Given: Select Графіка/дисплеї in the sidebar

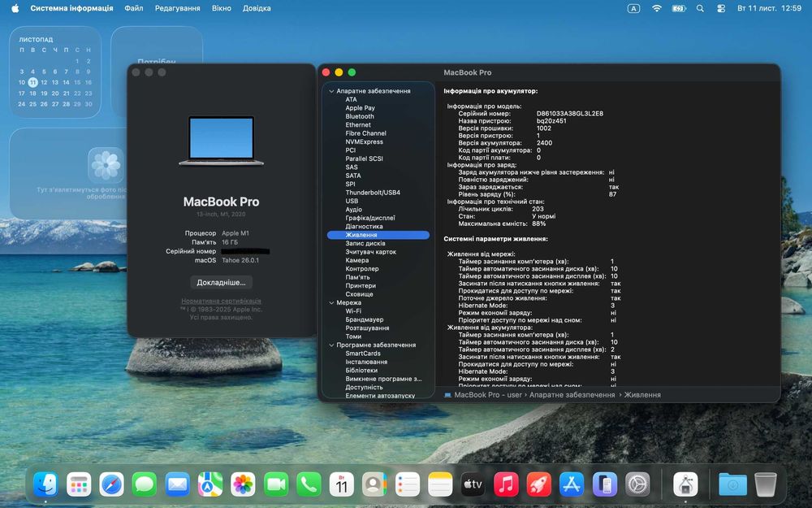Looking at the screenshot, I should point(369,218).
